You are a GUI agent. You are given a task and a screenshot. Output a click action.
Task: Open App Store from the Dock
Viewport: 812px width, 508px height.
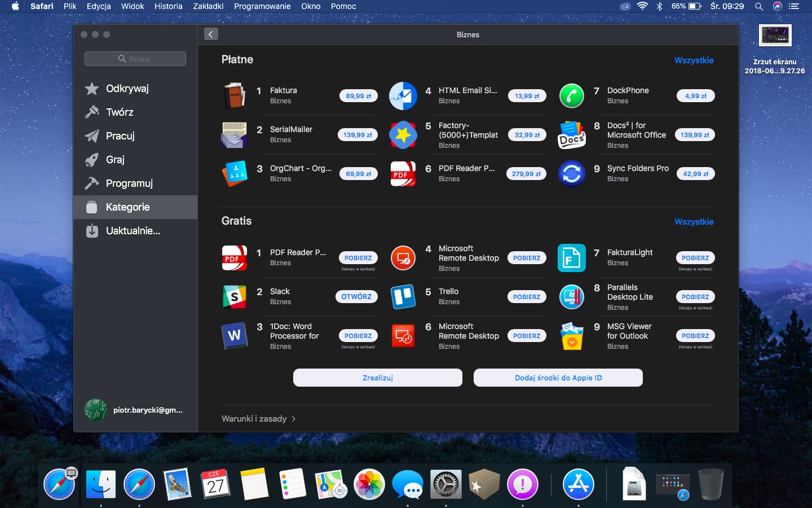click(x=579, y=484)
